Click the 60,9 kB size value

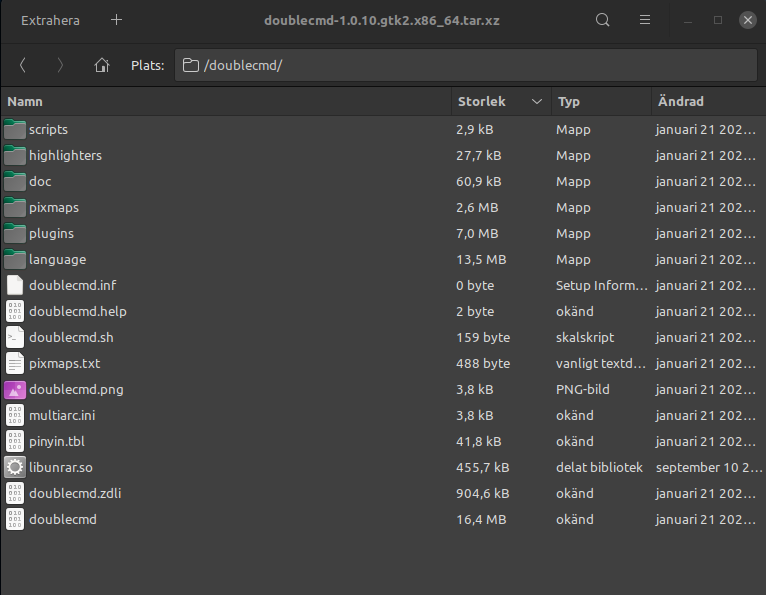click(x=479, y=181)
